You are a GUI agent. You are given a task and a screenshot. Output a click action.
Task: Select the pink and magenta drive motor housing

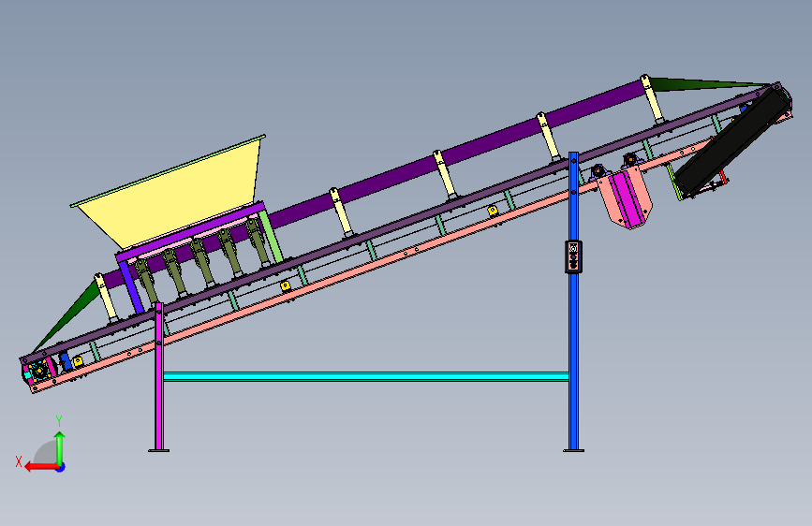click(625, 197)
